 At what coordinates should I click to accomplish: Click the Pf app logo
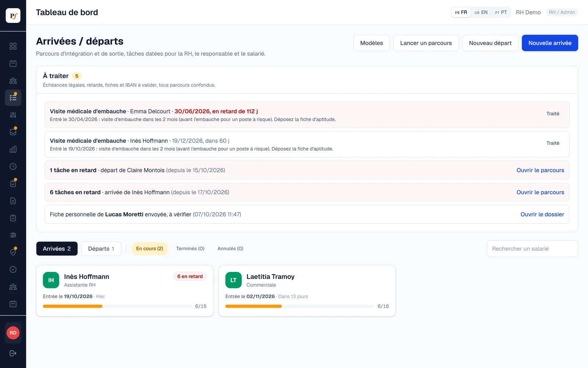click(x=13, y=15)
